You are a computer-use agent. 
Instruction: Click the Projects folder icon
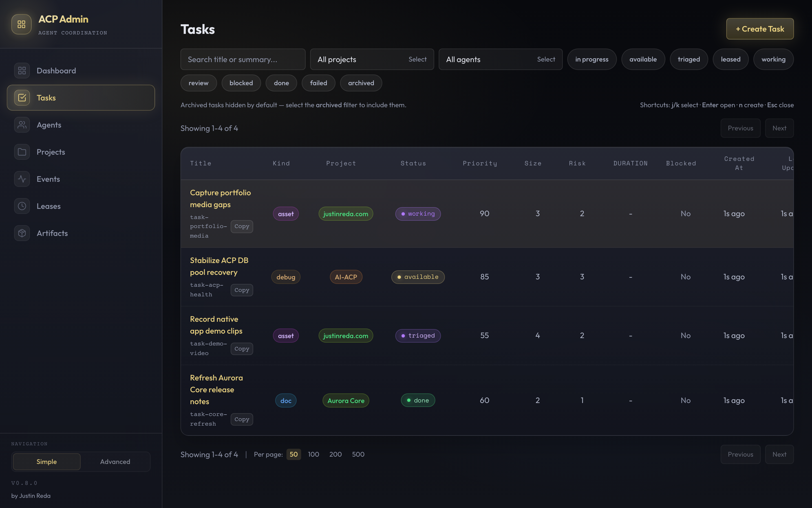tap(22, 152)
